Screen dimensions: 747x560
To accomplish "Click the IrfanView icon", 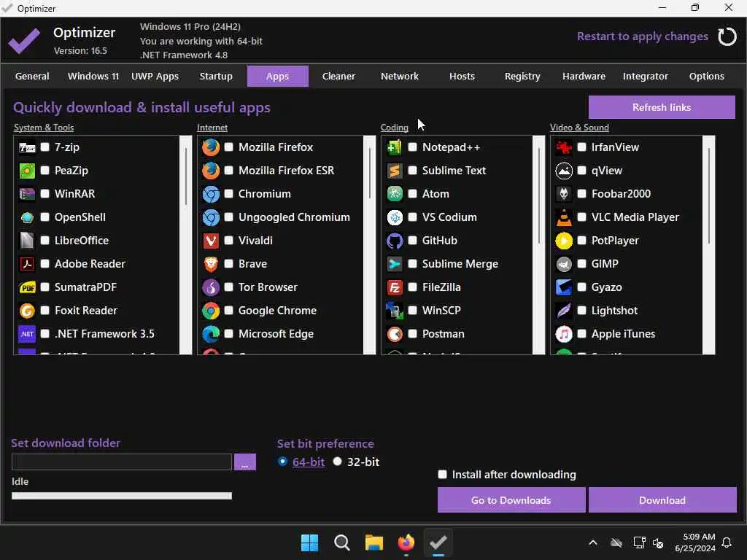I will click(564, 147).
